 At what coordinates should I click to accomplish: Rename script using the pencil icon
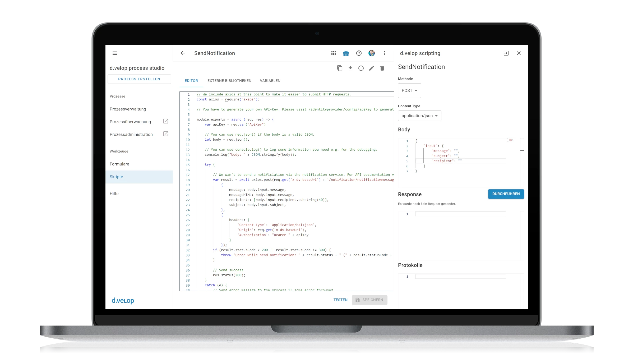point(371,68)
